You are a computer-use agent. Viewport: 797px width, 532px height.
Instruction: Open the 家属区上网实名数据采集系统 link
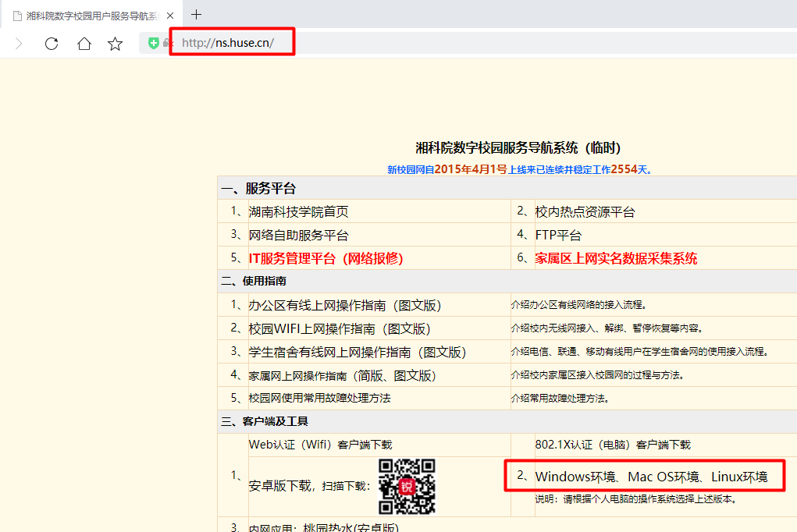coord(616,259)
